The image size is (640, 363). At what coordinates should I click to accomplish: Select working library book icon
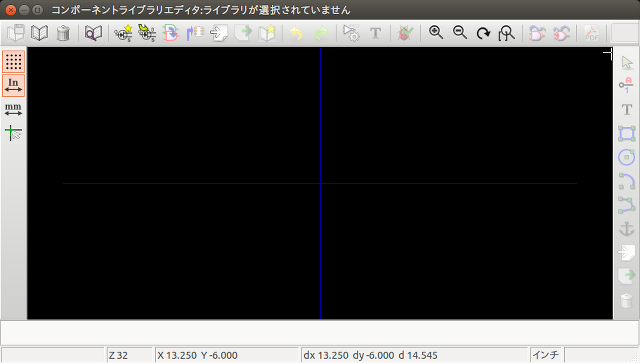[x=40, y=33]
